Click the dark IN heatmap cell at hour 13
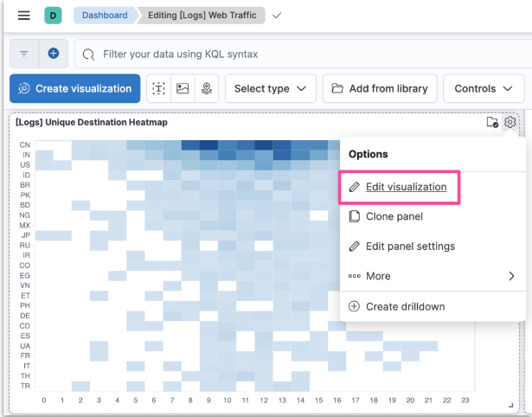Screen dimensions: 532x417 [x=282, y=155]
